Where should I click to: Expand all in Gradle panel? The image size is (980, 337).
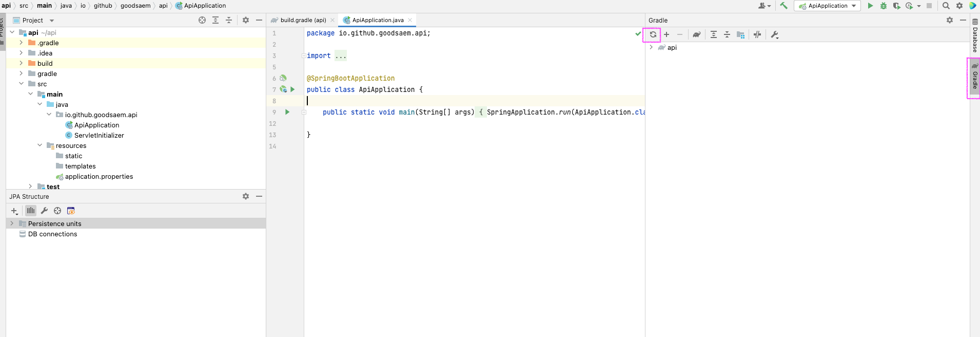point(714,34)
